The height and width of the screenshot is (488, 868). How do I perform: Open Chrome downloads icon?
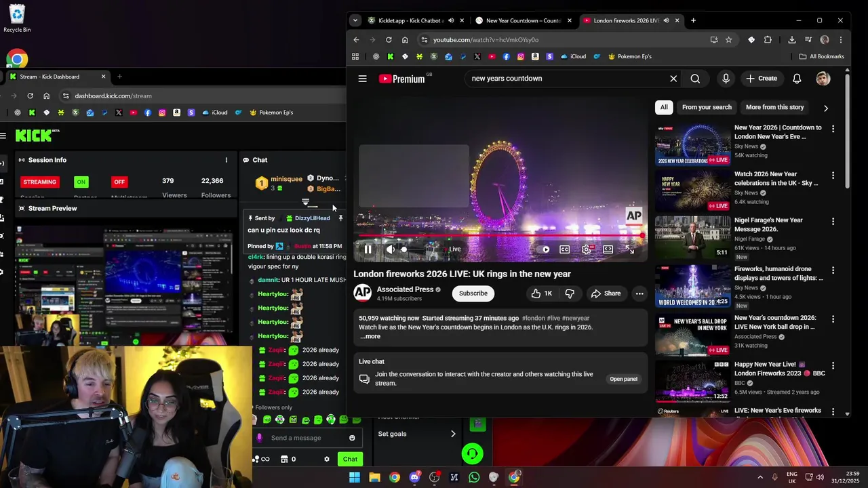click(791, 40)
